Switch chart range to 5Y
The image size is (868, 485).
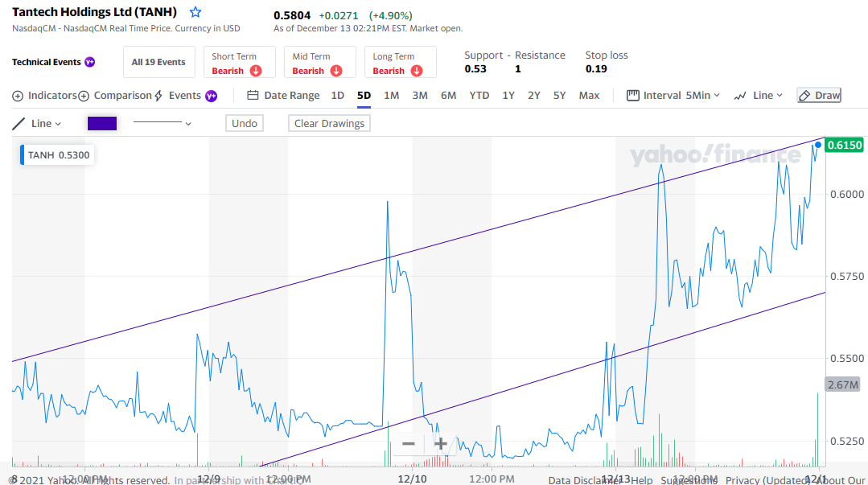(x=560, y=95)
